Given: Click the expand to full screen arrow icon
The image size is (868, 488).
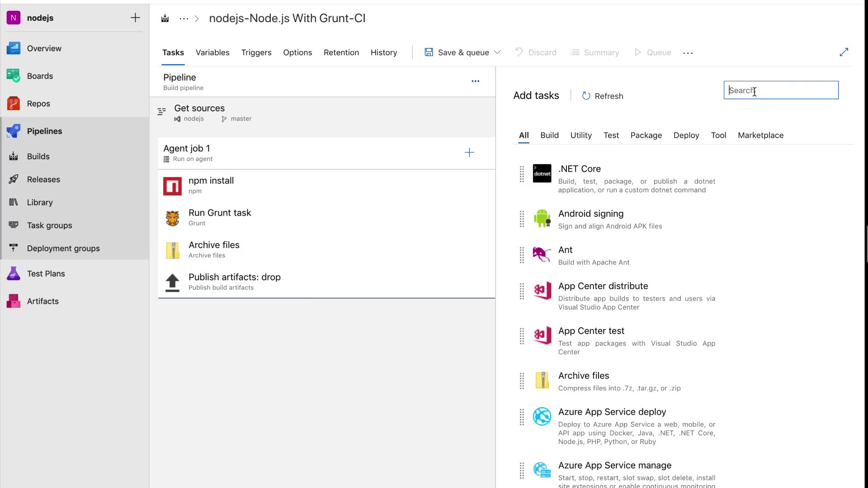Looking at the screenshot, I should click(x=844, y=52).
